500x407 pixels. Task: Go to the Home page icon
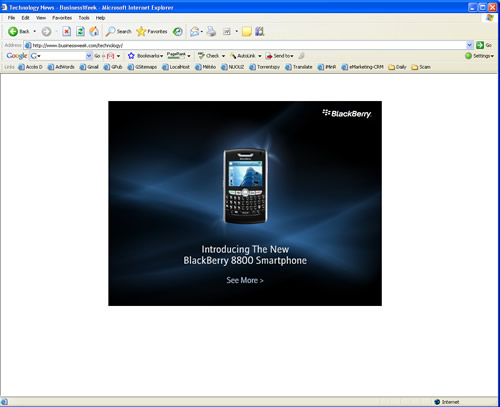pyautogui.click(x=94, y=32)
